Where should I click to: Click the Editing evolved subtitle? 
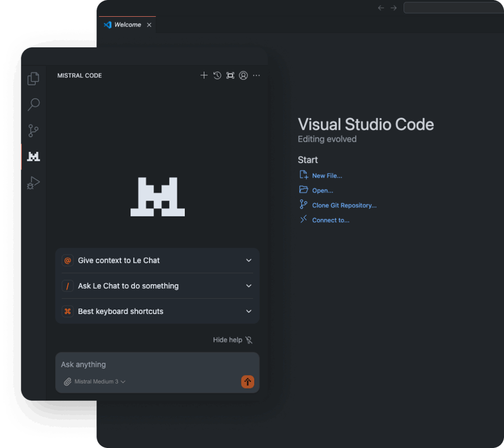pyautogui.click(x=327, y=139)
